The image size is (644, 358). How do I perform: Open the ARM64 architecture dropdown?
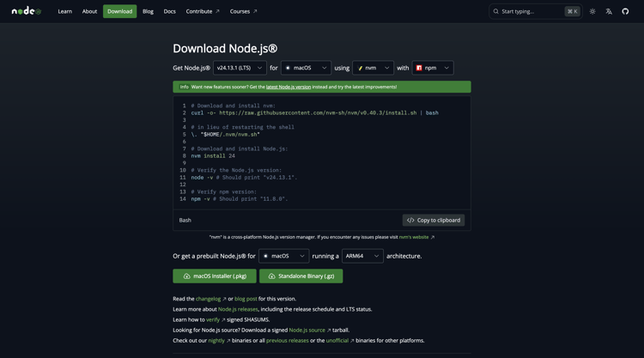[x=362, y=256]
